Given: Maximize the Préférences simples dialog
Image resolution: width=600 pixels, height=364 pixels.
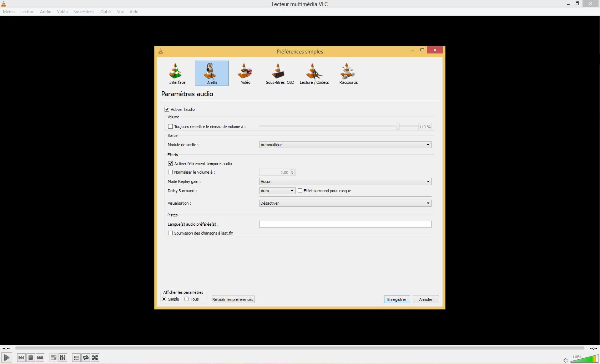Looking at the screenshot, I should (x=422, y=50).
